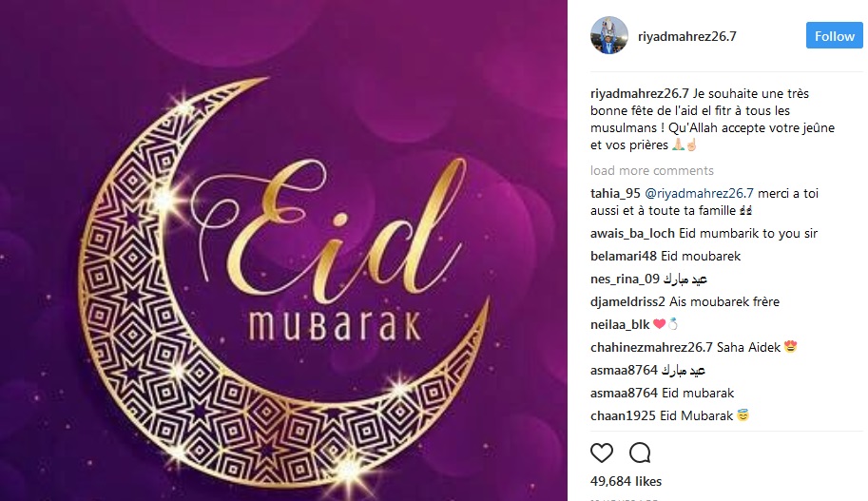Open asmaa8764 profile beside Eid mubarak comment

click(x=624, y=393)
